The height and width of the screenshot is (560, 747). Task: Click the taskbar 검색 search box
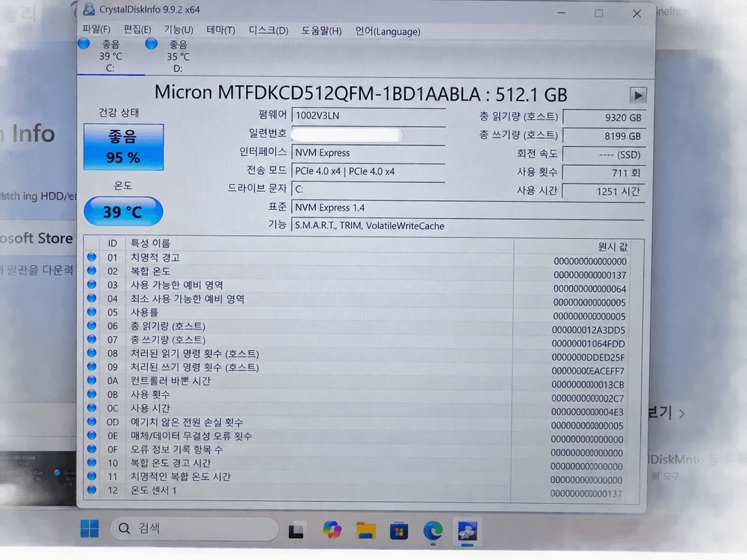pos(194,529)
